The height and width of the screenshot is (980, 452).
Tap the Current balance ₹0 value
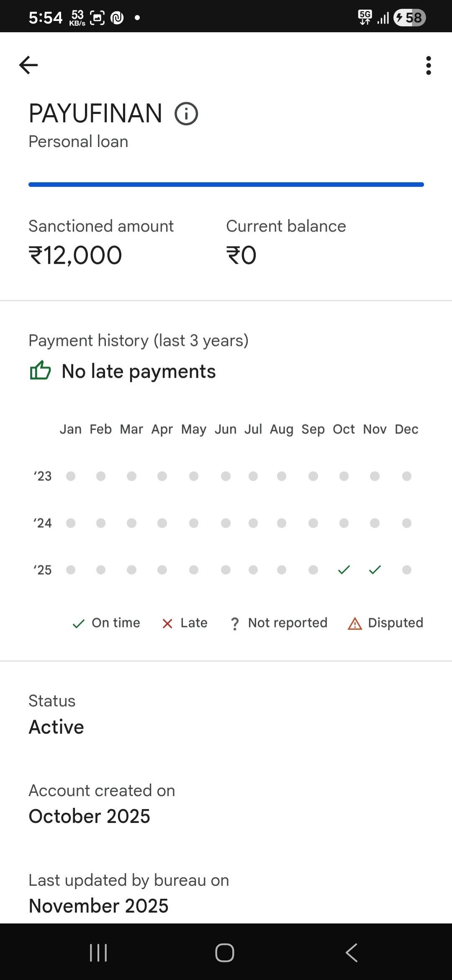click(241, 255)
